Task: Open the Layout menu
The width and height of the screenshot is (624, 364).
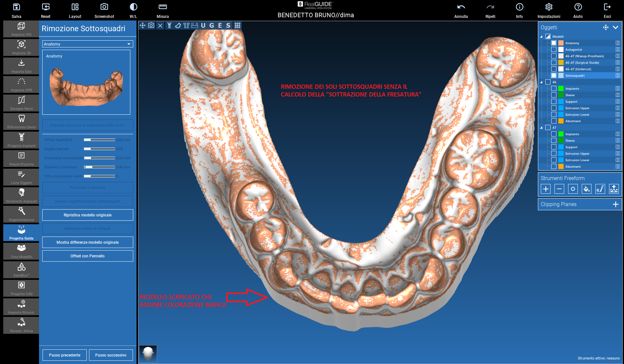Action: pyautogui.click(x=75, y=7)
